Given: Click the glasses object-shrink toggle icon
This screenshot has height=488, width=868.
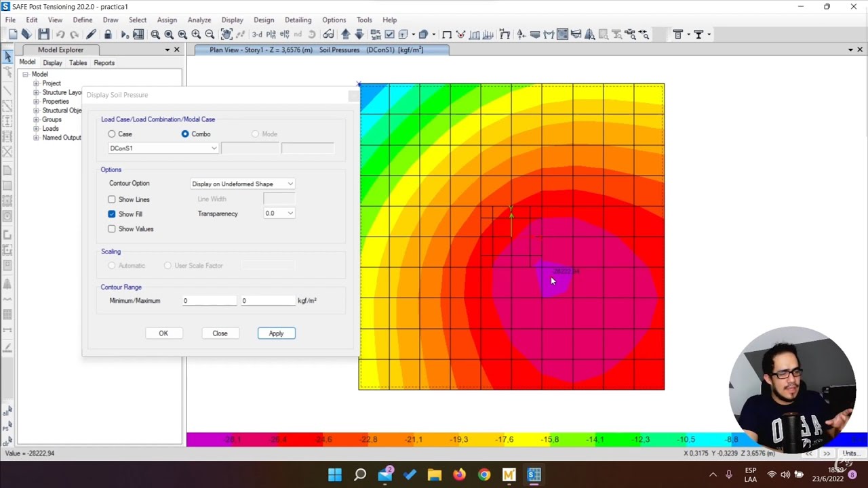Looking at the screenshot, I should pos(328,35).
